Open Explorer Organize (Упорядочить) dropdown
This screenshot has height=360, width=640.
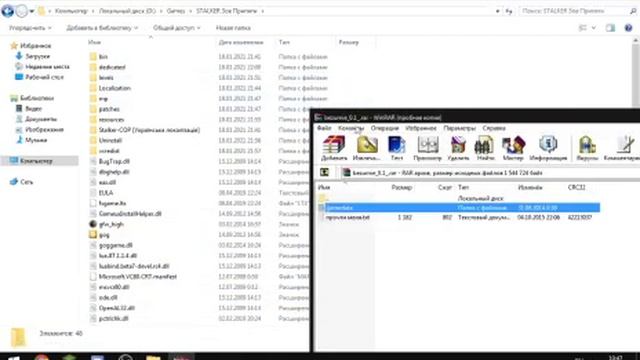point(30,28)
